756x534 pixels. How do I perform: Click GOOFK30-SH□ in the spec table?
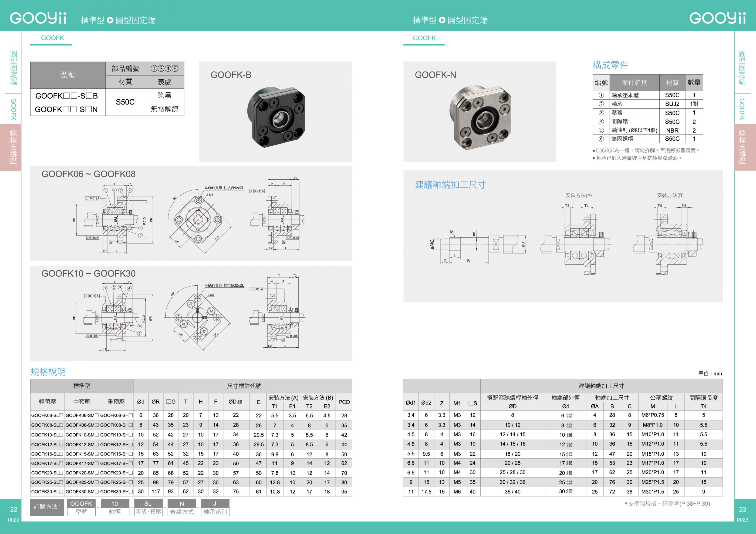point(116,492)
